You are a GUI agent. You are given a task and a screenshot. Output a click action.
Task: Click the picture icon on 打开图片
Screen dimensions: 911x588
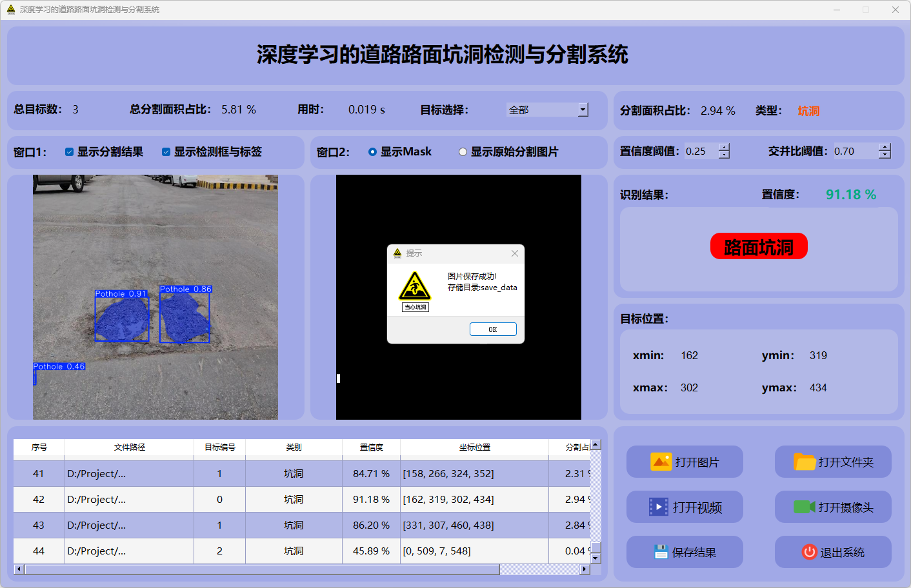coord(661,462)
